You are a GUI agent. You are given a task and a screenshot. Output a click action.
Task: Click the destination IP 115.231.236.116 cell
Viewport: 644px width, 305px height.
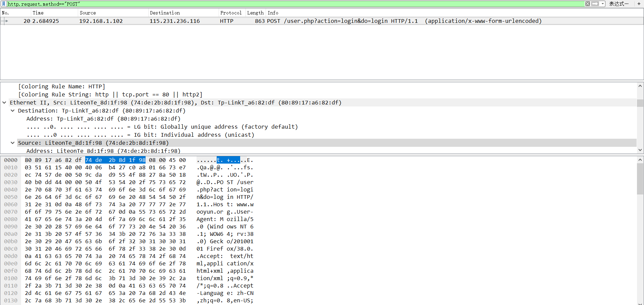pyautogui.click(x=175, y=21)
